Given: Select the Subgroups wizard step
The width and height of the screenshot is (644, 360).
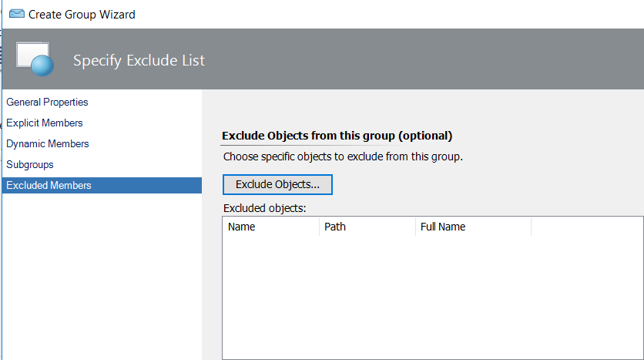Looking at the screenshot, I should point(29,164).
